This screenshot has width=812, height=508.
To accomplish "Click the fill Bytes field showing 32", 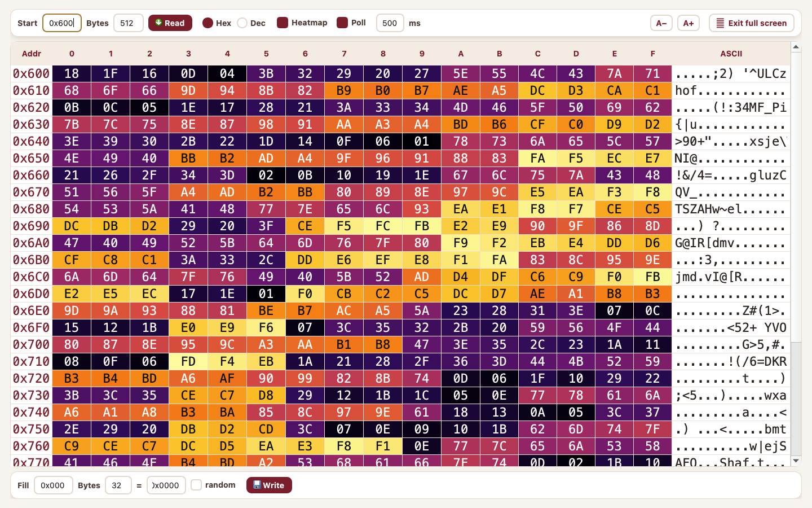I will pyautogui.click(x=118, y=485).
